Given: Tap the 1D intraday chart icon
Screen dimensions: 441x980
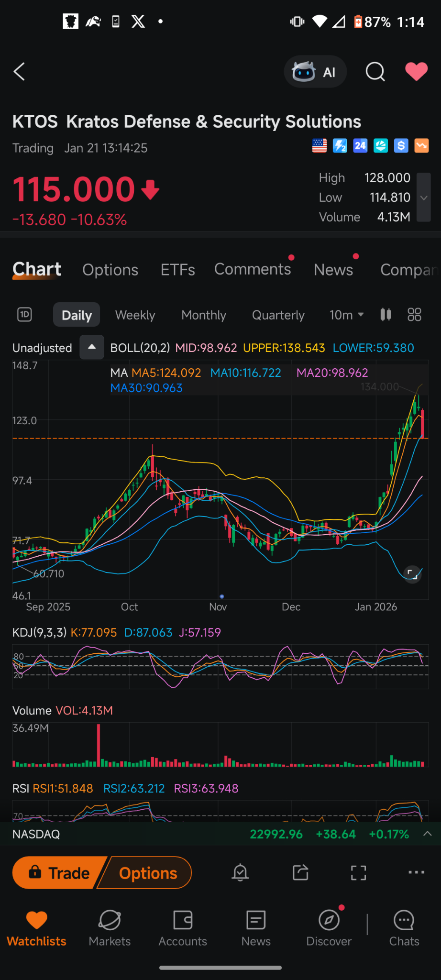Looking at the screenshot, I should tap(24, 315).
